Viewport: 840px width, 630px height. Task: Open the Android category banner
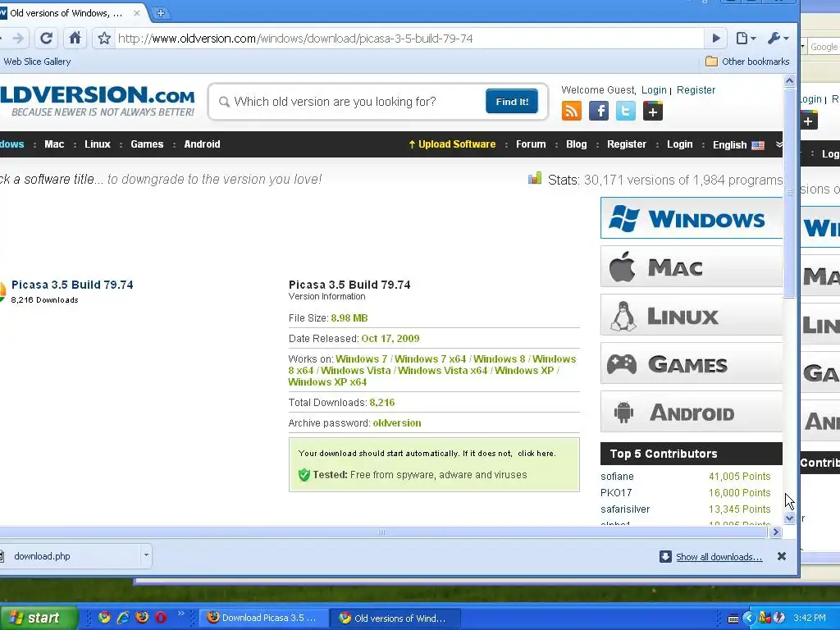pyautogui.click(x=692, y=412)
